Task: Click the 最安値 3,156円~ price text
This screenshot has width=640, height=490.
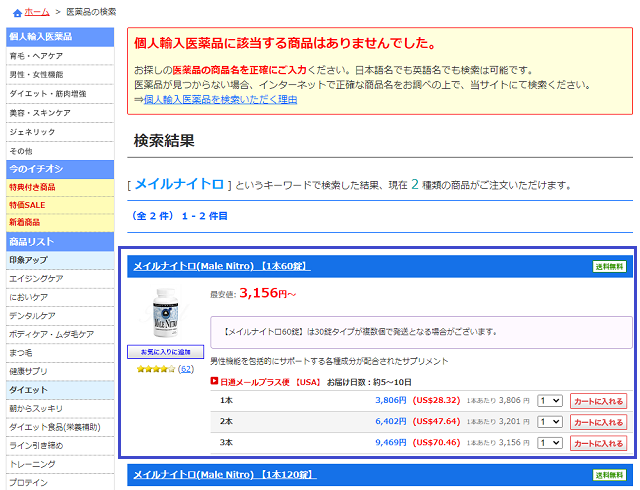Action: 253,293
